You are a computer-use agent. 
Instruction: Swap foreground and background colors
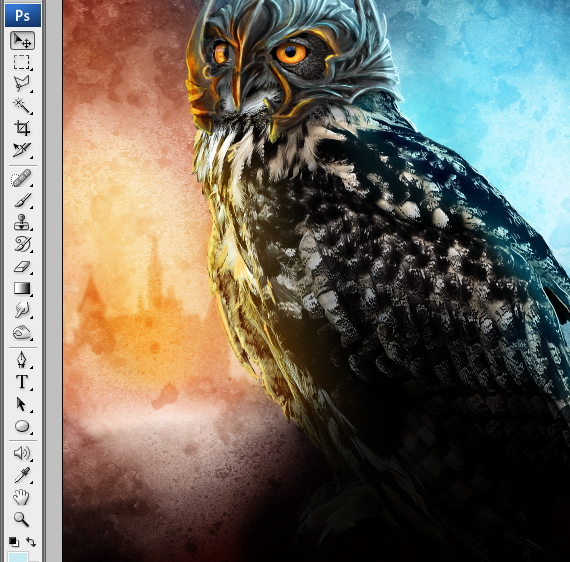[31, 542]
